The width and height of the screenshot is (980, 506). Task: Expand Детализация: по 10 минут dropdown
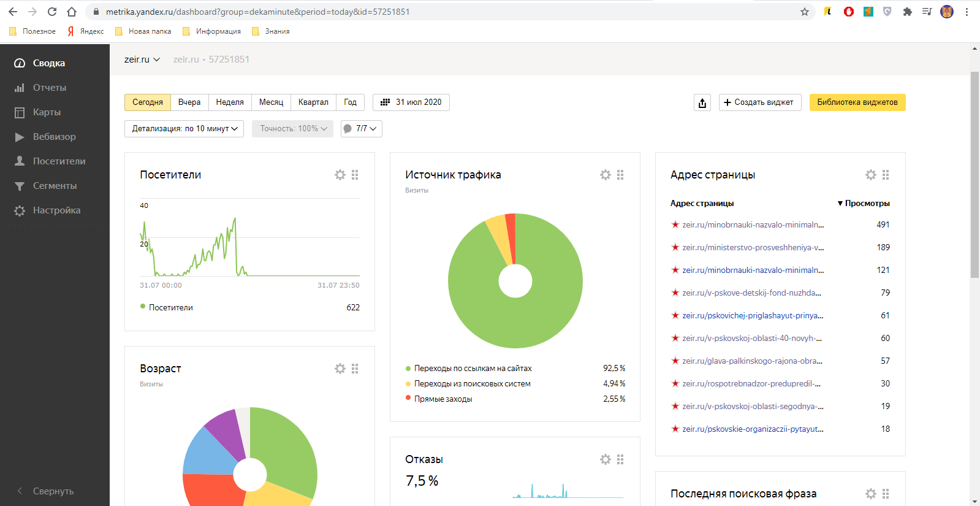(x=184, y=129)
